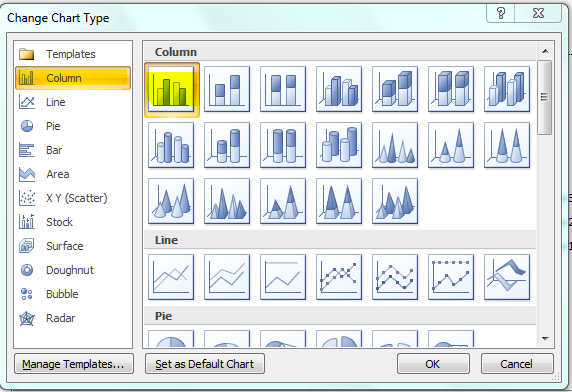The height and width of the screenshot is (392, 572).
Task: Select the basic Line chart thumbnail
Action: coord(171,277)
